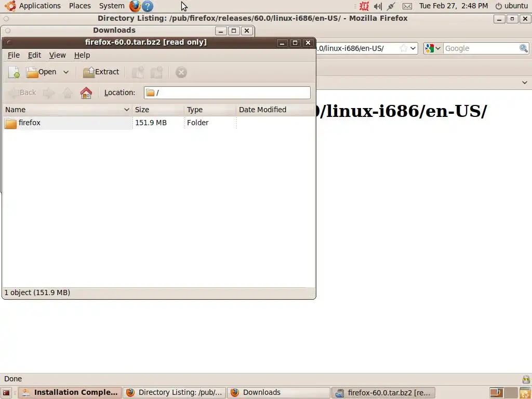Open the volume control icon
The image size is (532, 399).
[378, 6]
